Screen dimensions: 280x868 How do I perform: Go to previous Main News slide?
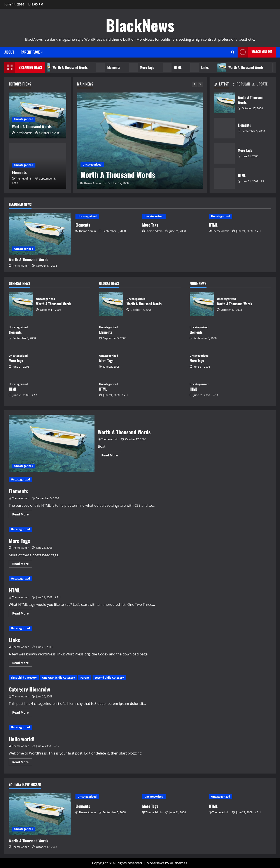[194, 84]
